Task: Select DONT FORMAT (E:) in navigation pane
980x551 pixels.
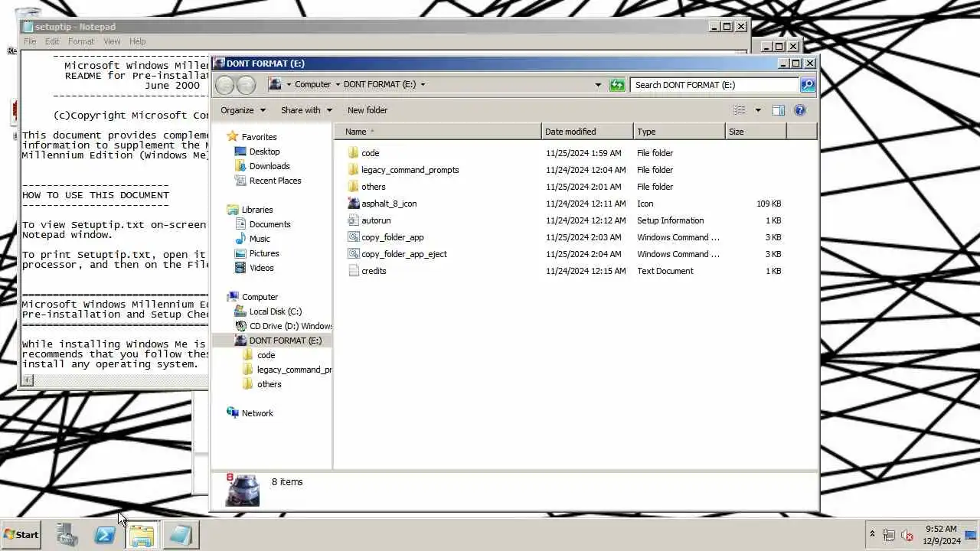Action: click(285, 341)
